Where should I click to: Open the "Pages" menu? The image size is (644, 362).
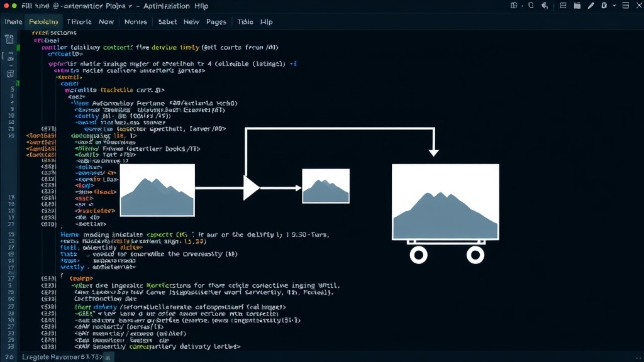(216, 22)
